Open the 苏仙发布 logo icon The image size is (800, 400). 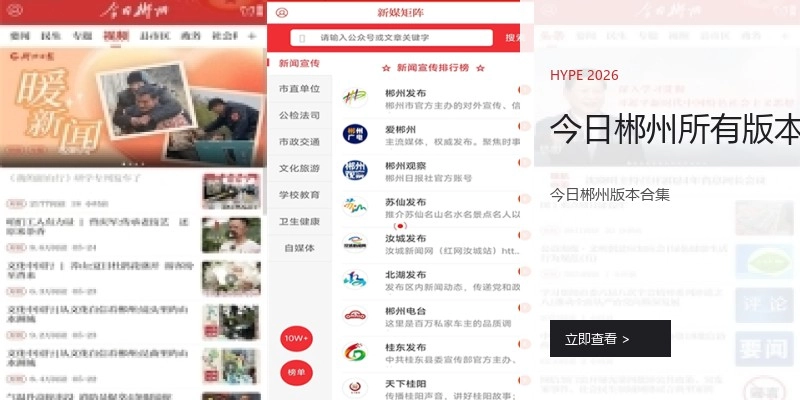click(x=355, y=206)
